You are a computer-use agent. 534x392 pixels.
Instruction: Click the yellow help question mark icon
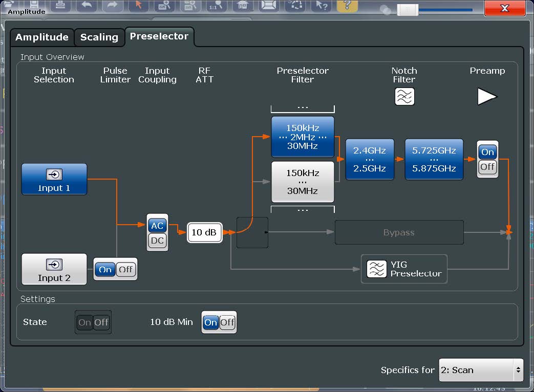(x=347, y=6)
